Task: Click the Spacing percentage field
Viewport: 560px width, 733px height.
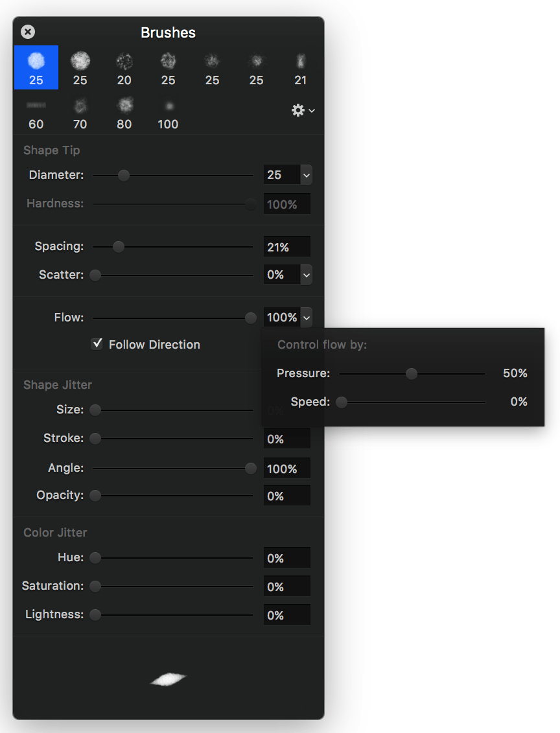Action: [x=286, y=247]
